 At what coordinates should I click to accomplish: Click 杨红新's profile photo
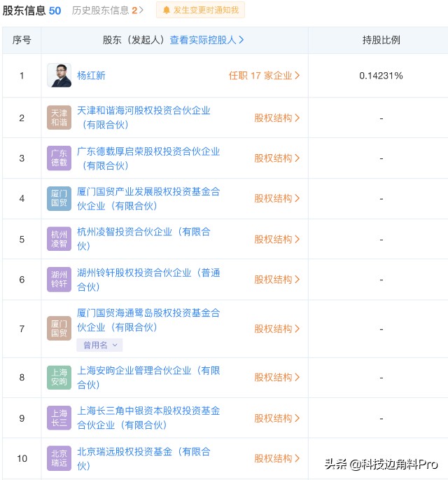[x=59, y=76]
